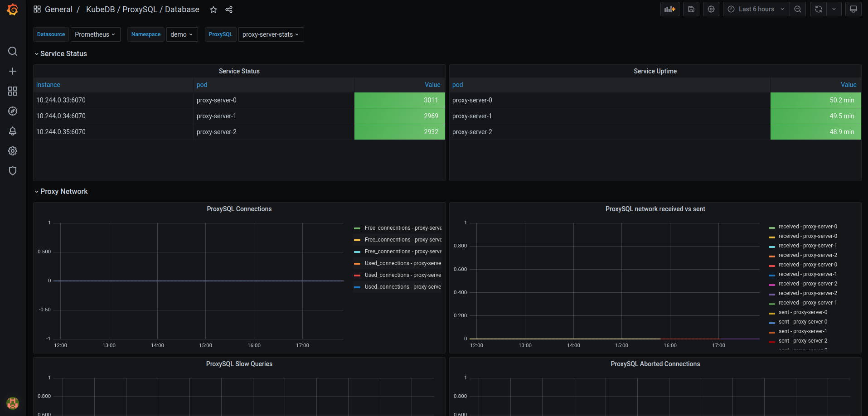The image size is (868, 416).
Task: Click the 50.2 min uptime cell
Action: (815, 100)
